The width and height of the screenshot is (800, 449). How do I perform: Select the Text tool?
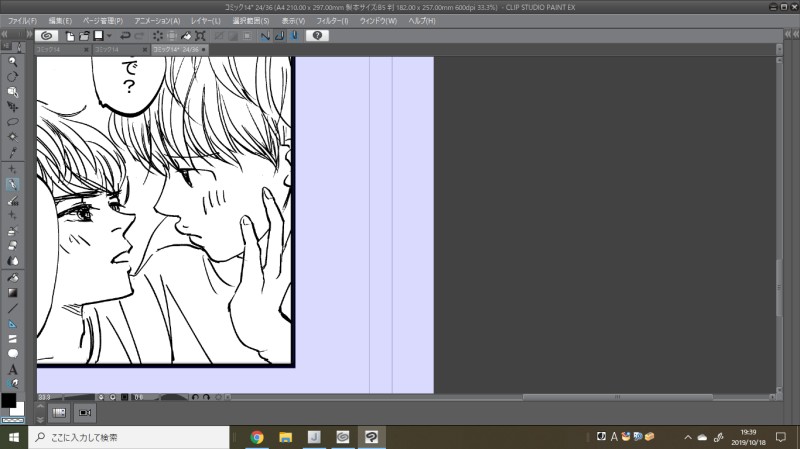(13, 369)
